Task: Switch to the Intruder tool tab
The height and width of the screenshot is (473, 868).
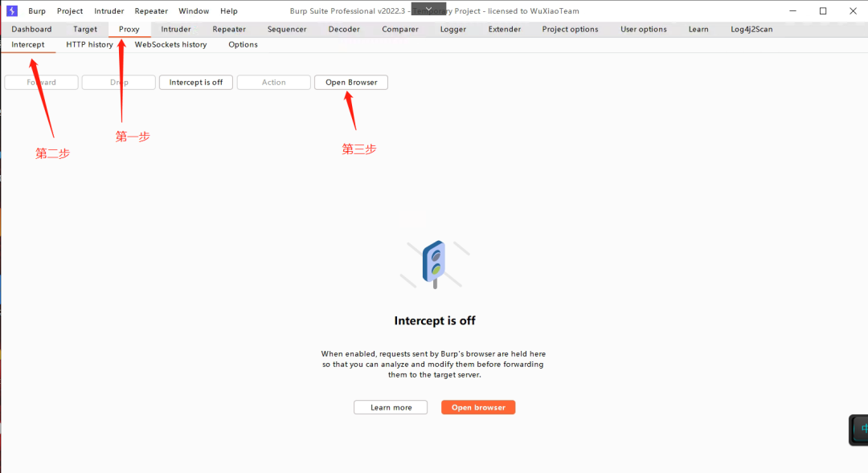Action: [x=176, y=30]
